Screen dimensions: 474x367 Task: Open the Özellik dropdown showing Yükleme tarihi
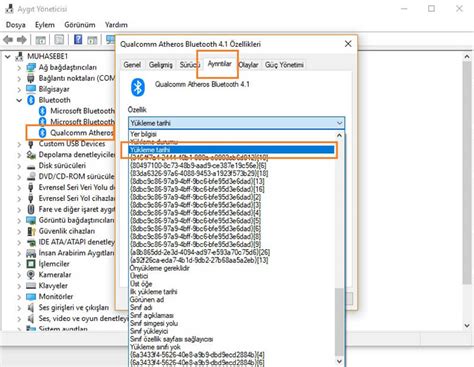[x=236, y=123]
